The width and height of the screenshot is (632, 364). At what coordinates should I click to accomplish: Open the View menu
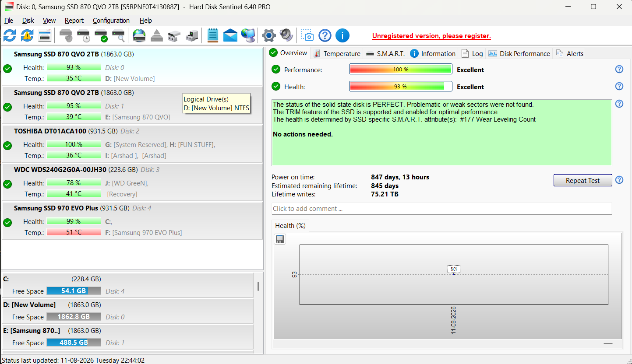[x=49, y=21]
